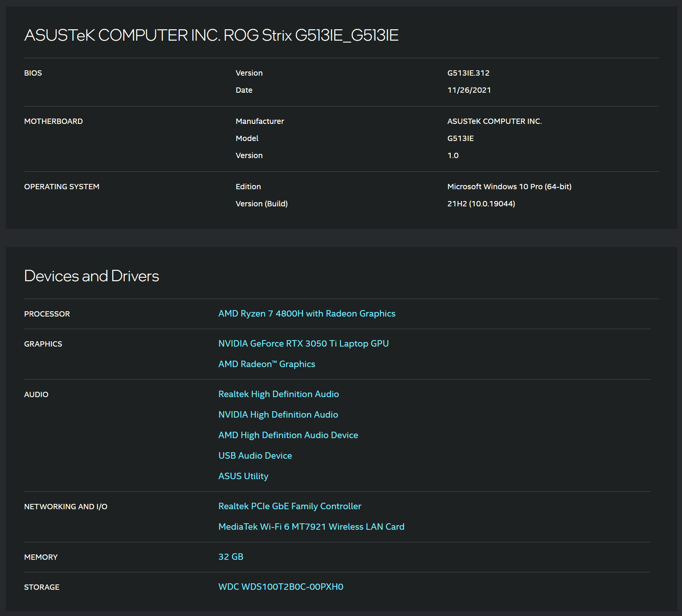Open the Realtek PCIe GbE Family Controller link
Screen dimensions: 682x616
289,506
